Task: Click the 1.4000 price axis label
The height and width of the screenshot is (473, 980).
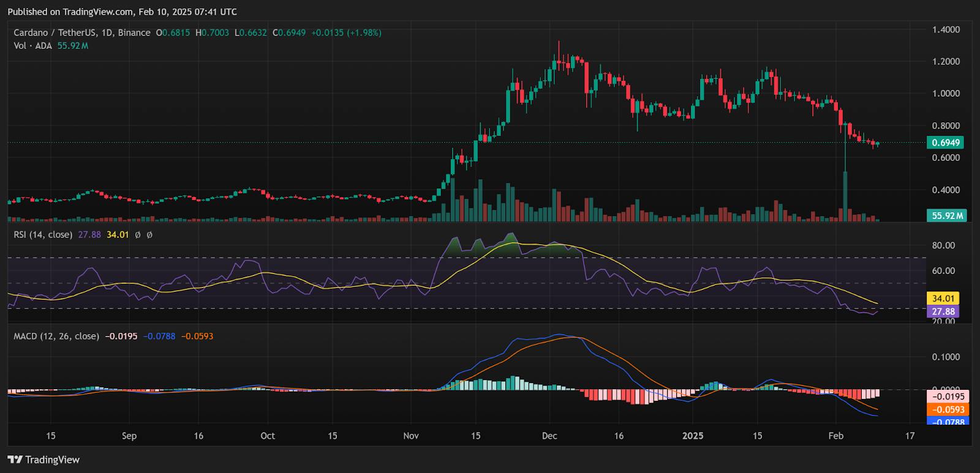Action: pyautogui.click(x=946, y=29)
